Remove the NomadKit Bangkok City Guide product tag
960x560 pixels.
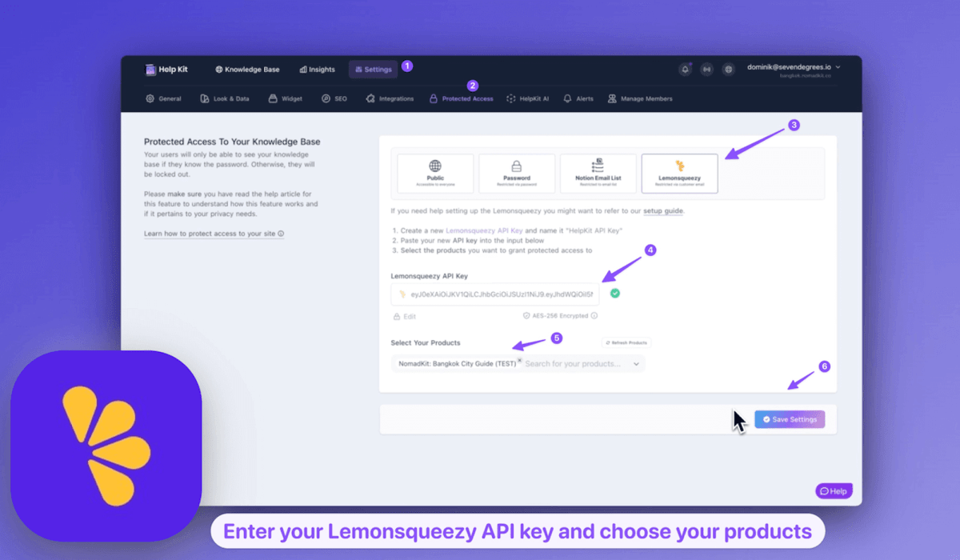click(519, 361)
